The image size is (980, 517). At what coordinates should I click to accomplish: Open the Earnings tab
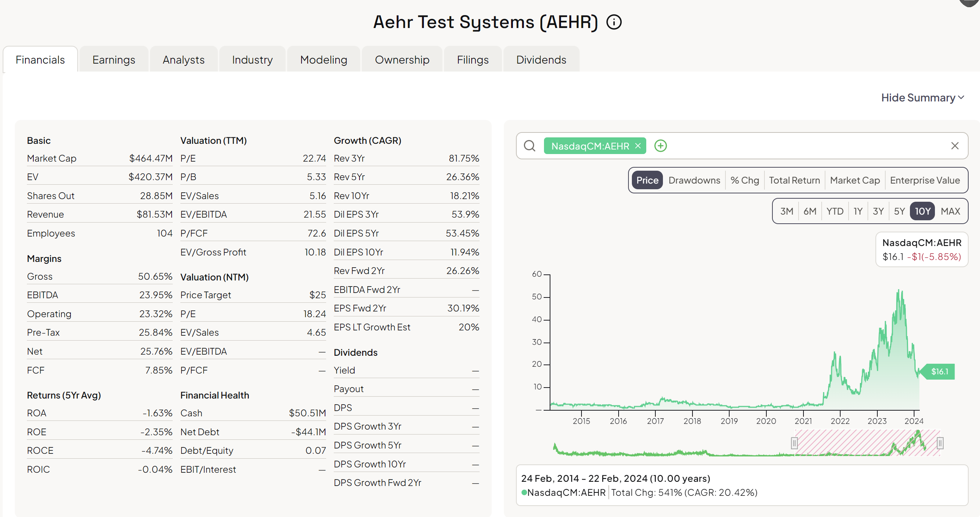[x=113, y=60]
